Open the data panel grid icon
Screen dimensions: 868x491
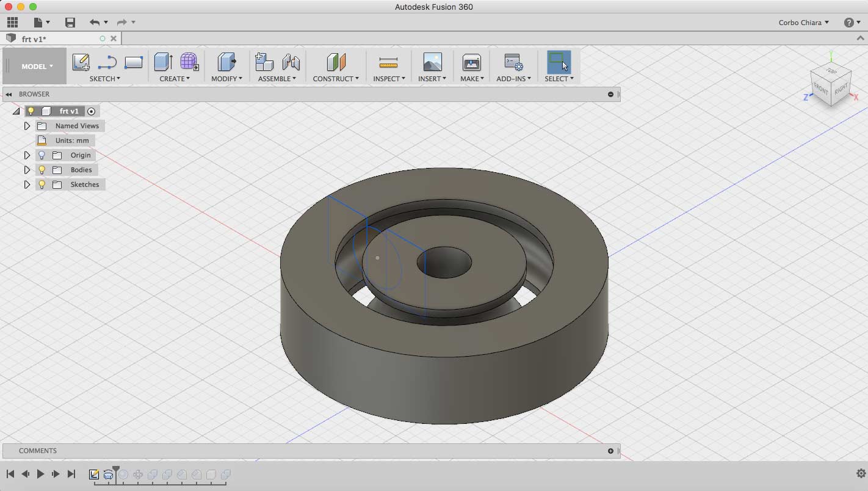point(12,23)
